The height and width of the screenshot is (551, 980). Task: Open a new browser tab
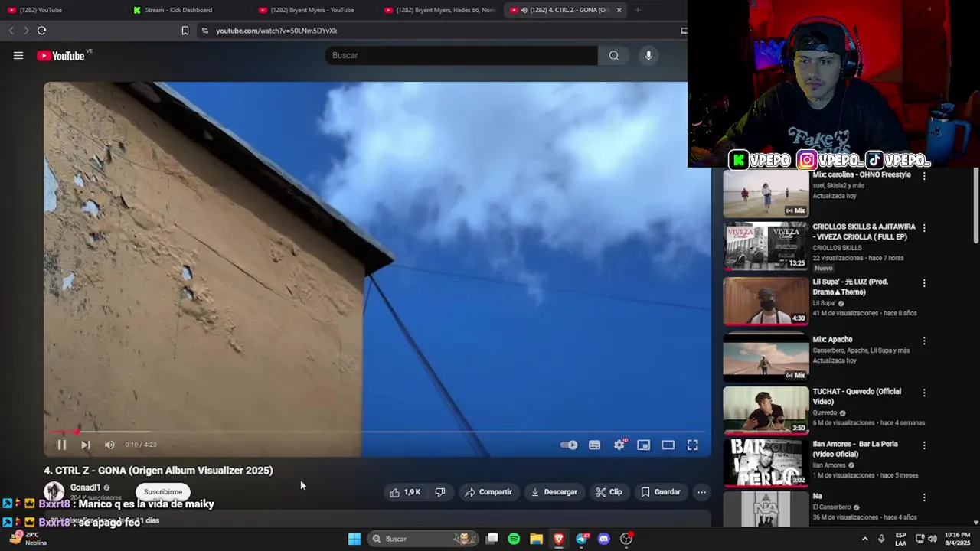click(638, 10)
